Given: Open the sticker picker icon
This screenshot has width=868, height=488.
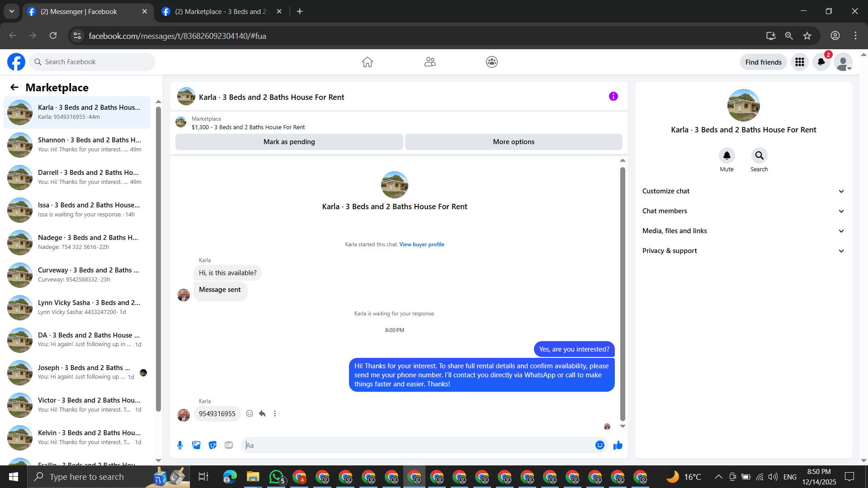Looking at the screenshot, I should [x=212, y=445].
